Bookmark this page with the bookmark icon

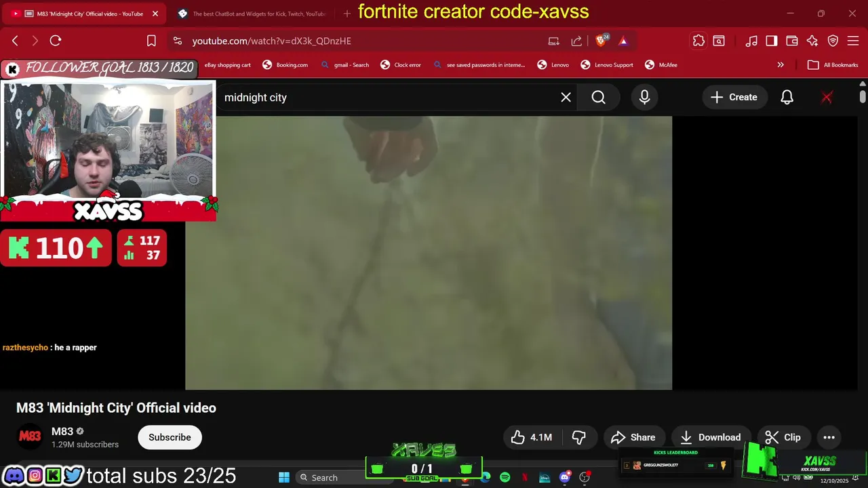pos(151,41)
